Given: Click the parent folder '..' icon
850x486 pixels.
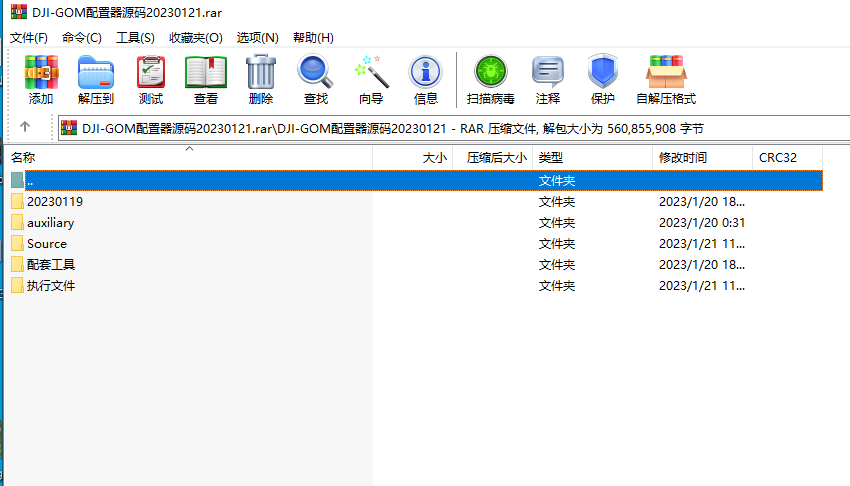Looking at the screenshot, I should point(17,180).
